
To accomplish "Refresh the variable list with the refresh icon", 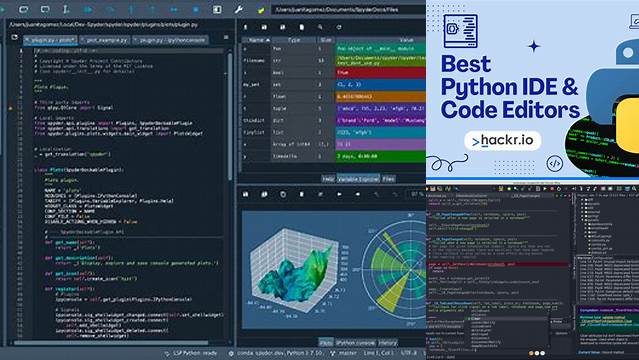I will 339,27.
